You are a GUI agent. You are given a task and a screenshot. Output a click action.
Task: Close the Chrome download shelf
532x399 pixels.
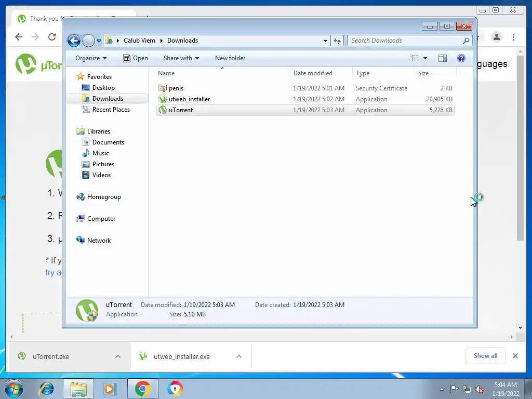coord(515,356)
